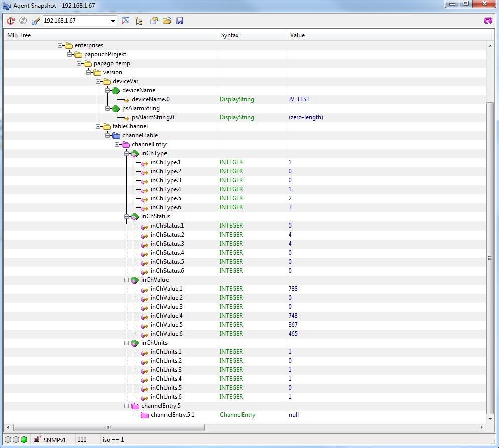The width and height of the screenshot is (499, 448).
Task: Click the inChValue column node icon
Action: coord(135,280)
